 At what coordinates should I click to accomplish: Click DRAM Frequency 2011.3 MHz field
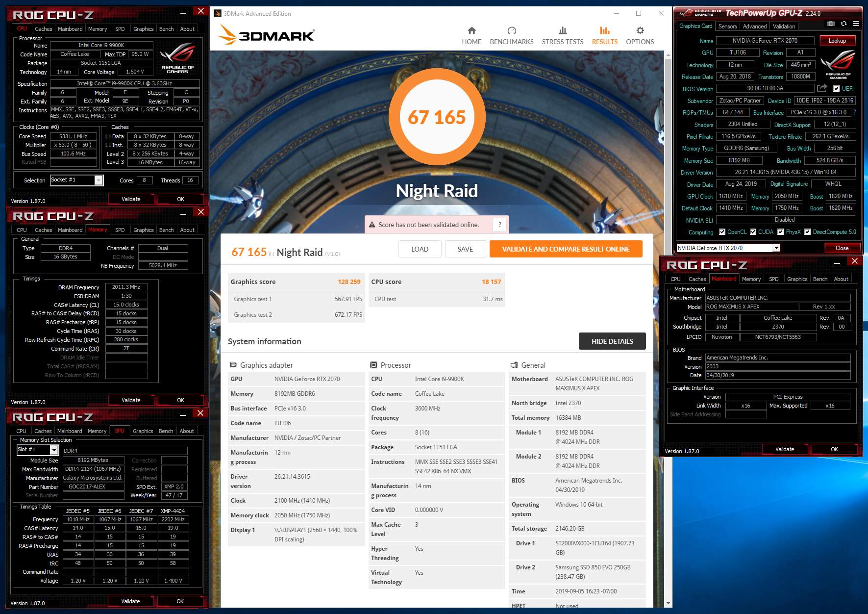126,287
